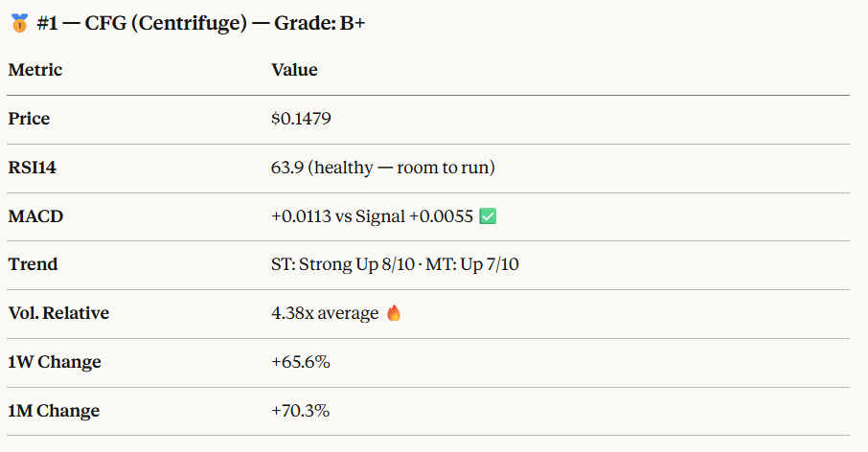Click the 4.38x average volume text

[325, 313]
